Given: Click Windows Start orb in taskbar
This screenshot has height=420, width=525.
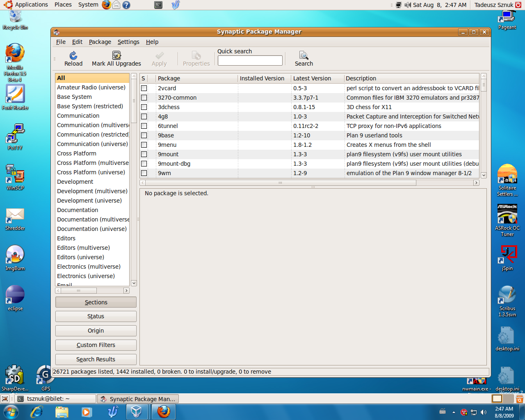Looking at the screenshot, I should coord(11,411).
